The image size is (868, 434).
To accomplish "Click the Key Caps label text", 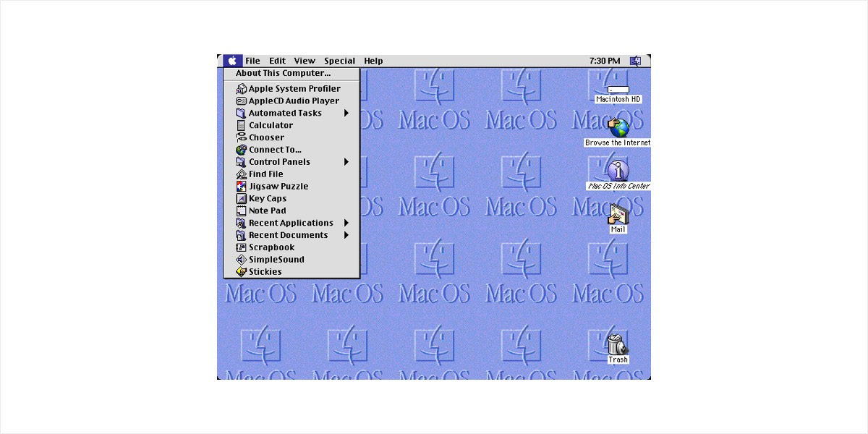I will 268,199.
